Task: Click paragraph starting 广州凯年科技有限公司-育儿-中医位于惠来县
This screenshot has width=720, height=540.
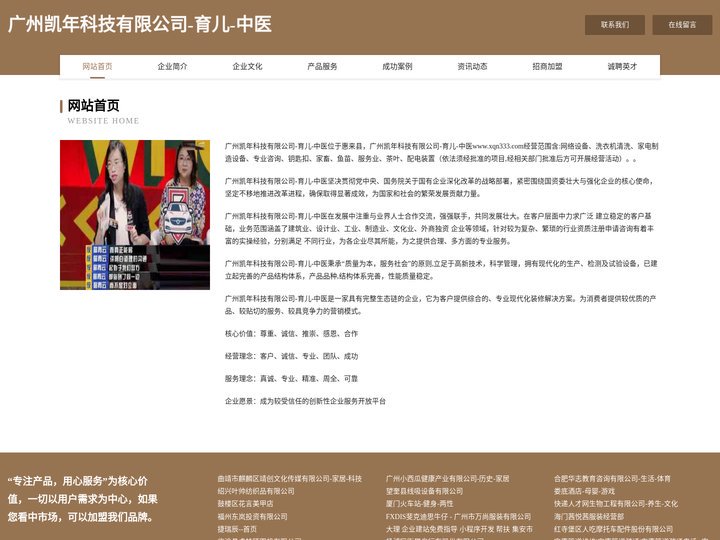Action: (442, 152)
